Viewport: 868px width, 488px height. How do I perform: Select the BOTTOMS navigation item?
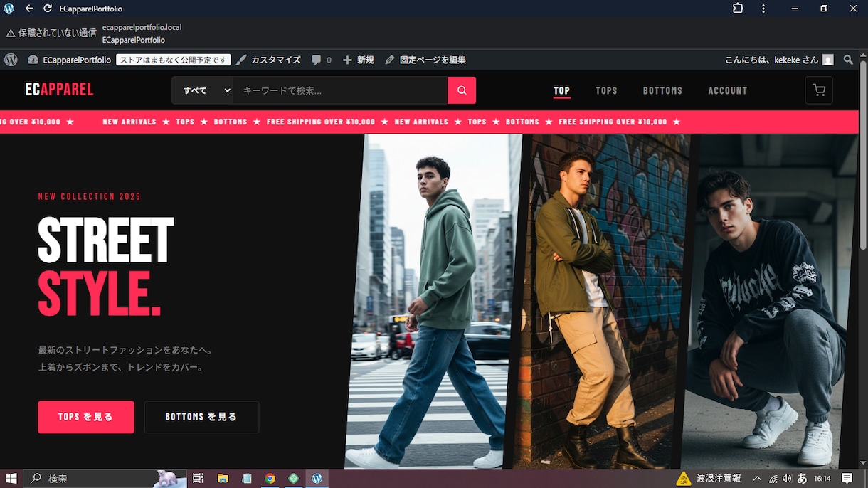click(662, 91)
